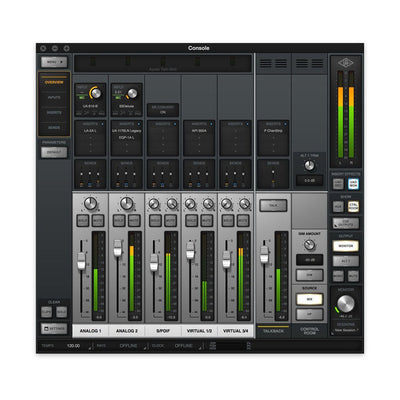Switch to the OVERVIEW view tab
400x400 pixels.
(x=54, y=82)
